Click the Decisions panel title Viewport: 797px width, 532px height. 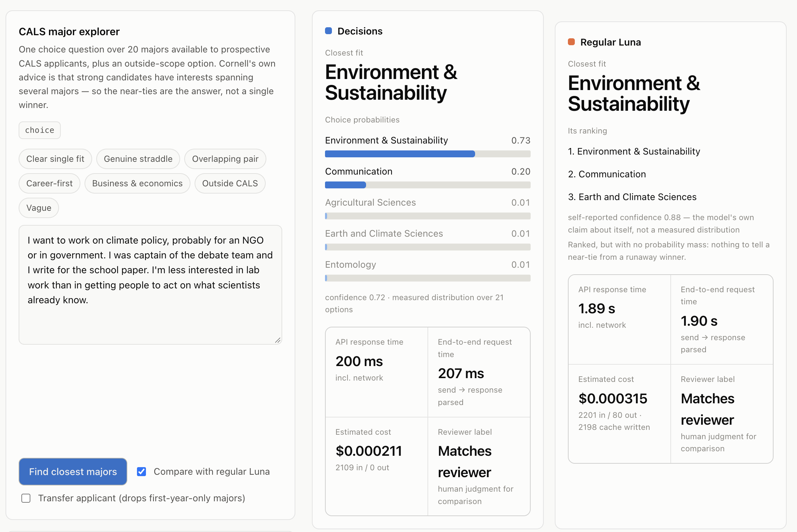[x=360, y=31]
